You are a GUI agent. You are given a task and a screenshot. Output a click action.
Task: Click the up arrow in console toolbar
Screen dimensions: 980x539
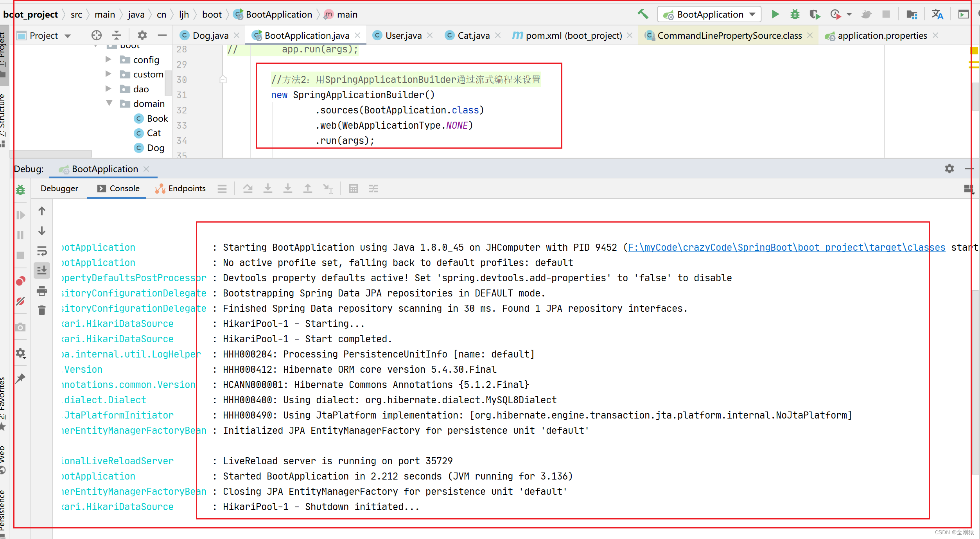[x=42, y=211]
